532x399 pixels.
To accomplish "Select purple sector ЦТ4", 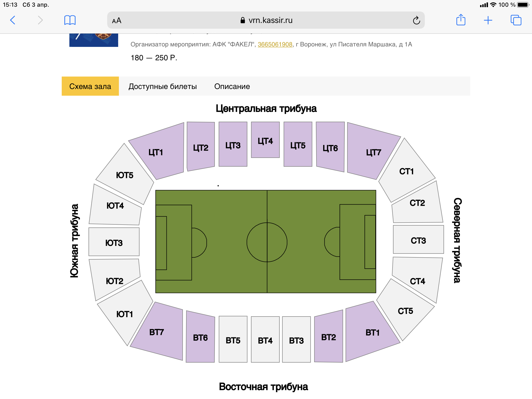I will coord(265,141).
